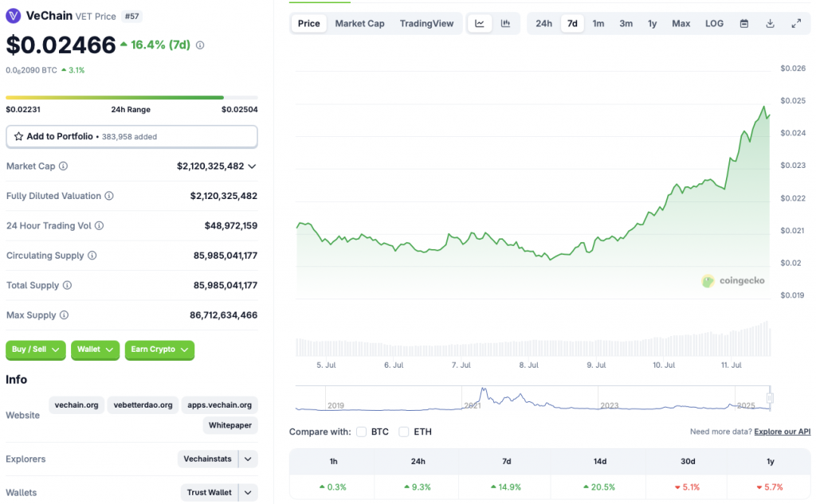Screen dimensions: 816x504
Task: Click the VeChain logo icon
Action: 13,16
